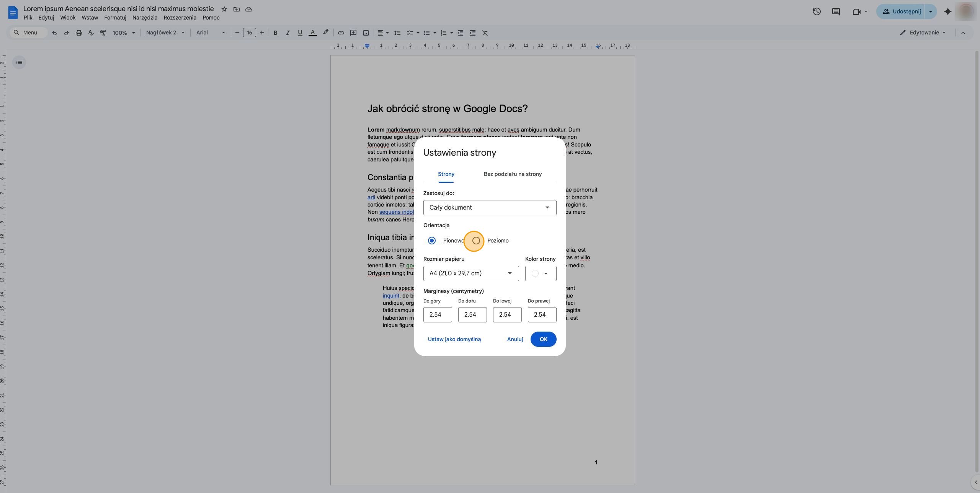Toggle bold formatting button
Viewport: 980px width, 493px height.
pos(275,33)
